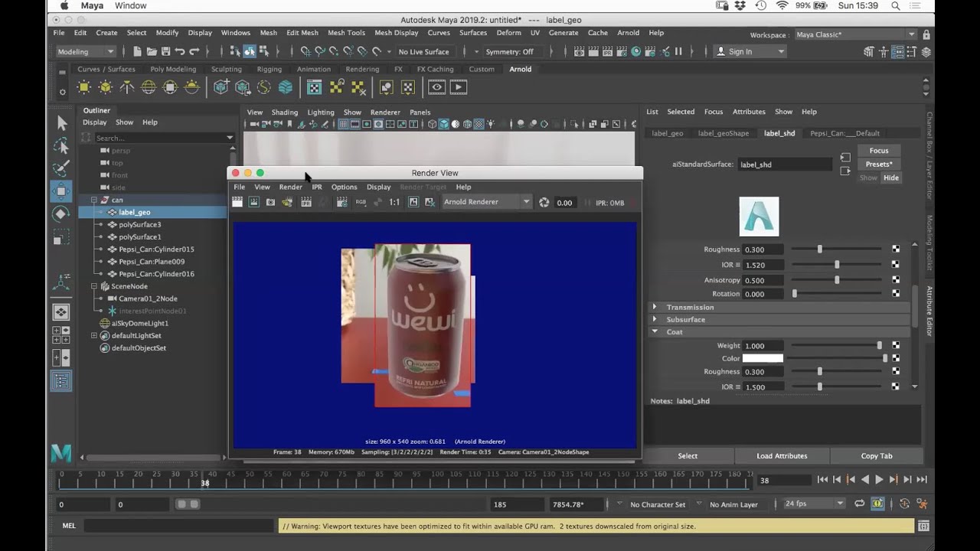Image resolution: width=980 pixels, height=551 pixels.
Task: Open a scene file from status line
Action: click(x=152, y=51)
